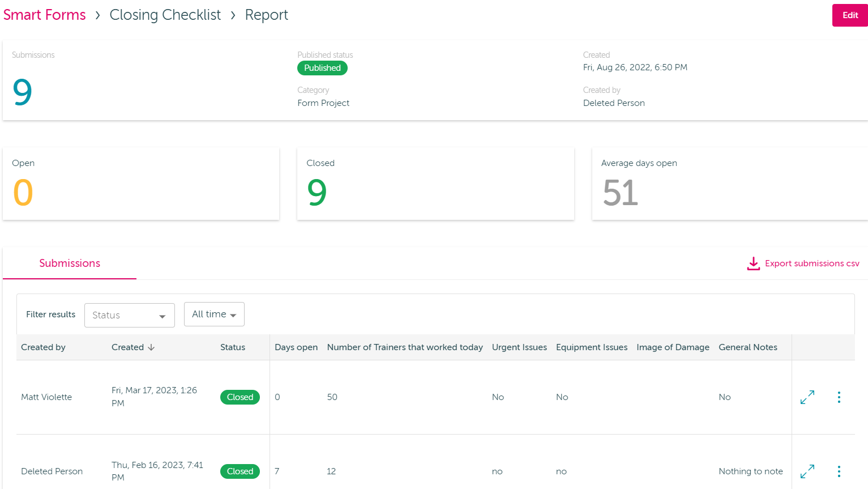Click the Average days open card
The height and width of the screenshot is (489, 868).
click(x=730, y=184)
